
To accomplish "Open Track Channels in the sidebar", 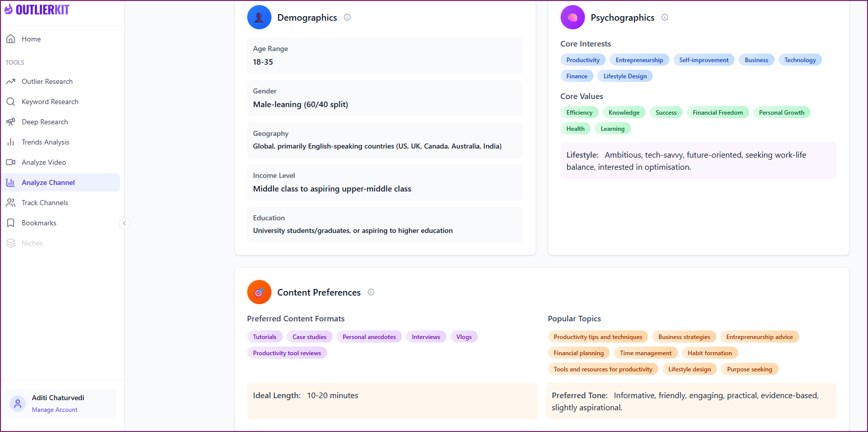I will (44, 203).
